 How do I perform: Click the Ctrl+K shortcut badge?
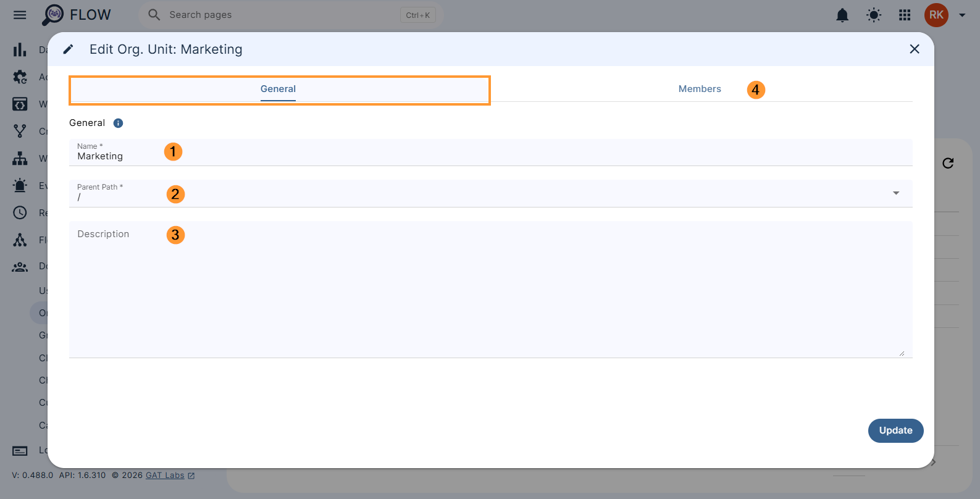418,15
